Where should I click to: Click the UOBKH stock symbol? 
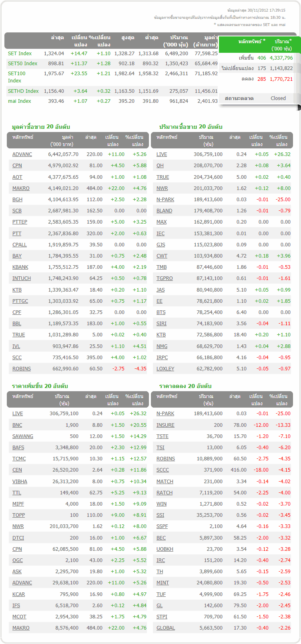tap(165, 549)
